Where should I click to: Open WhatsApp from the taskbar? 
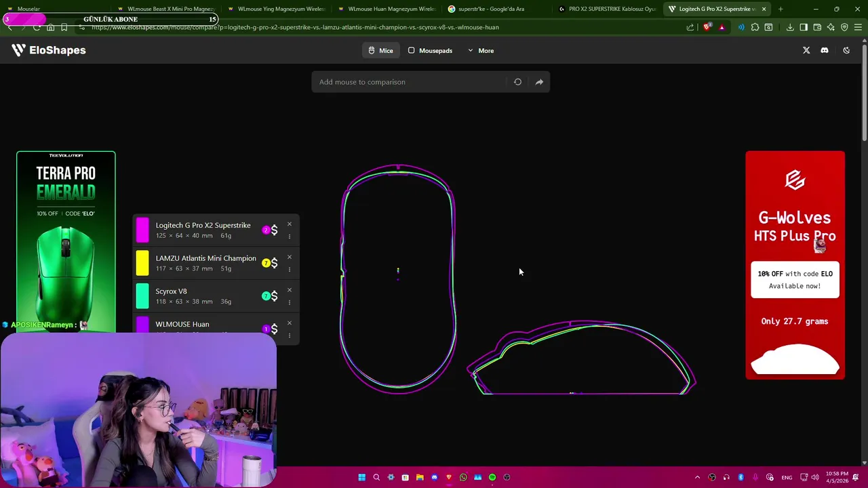coord(463,477)
